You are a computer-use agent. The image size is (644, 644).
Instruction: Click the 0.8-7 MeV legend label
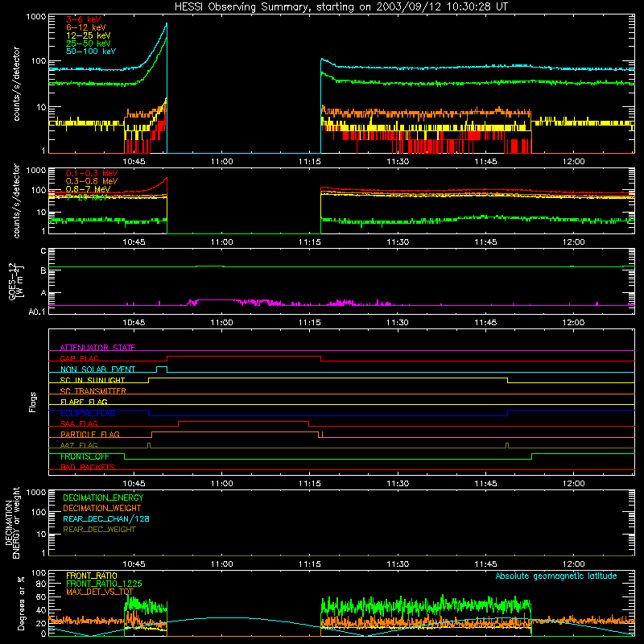[x=88, y=189]
